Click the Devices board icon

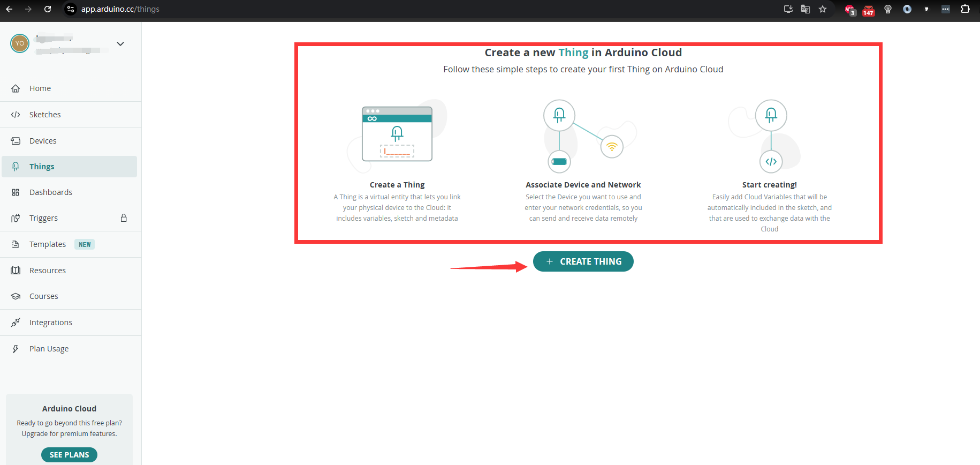[x=16, y=141]
